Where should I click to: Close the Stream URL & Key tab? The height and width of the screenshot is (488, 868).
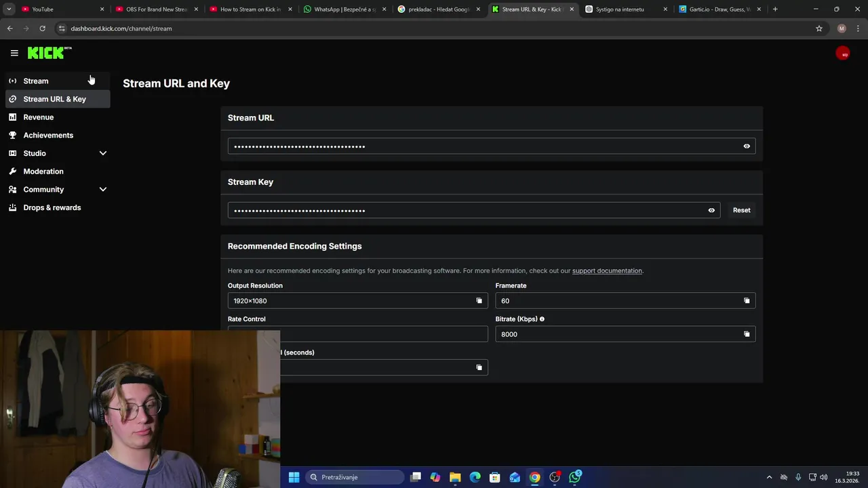pyautogui.click(x=572, y=9)
